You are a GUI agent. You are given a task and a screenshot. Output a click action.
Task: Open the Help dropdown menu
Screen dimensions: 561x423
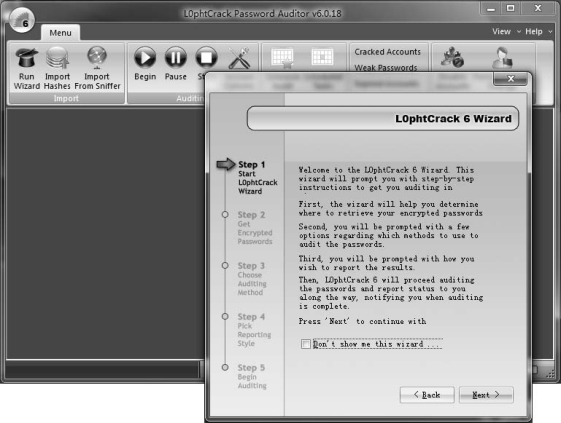coord(539,31)
